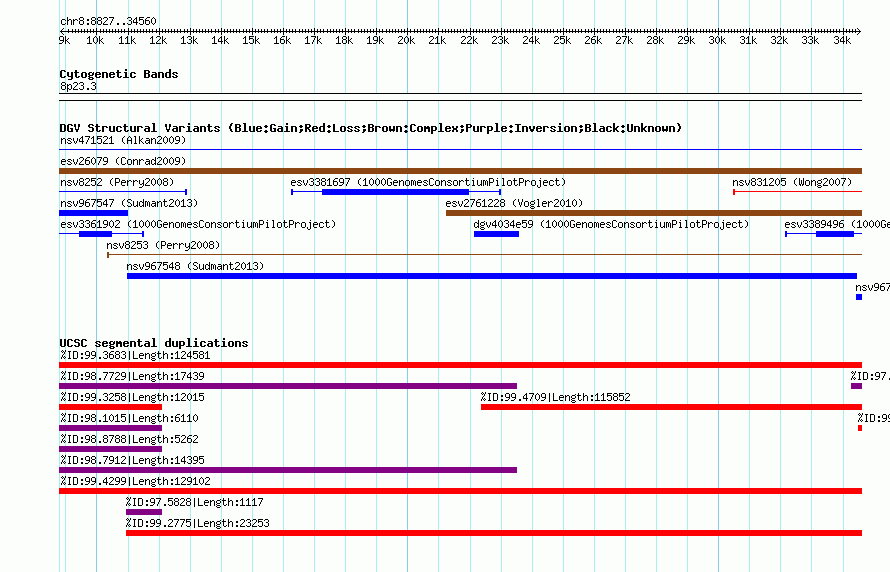Click the chr8:8827..34560 region label
The height and width of the screenshot is (572, 890).
tap(108, 22)
